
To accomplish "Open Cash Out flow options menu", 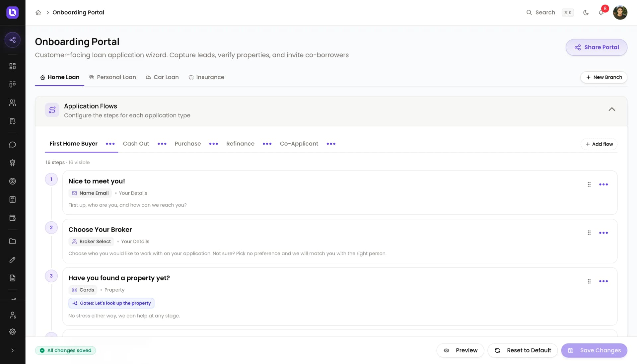I will pos(162,144).
